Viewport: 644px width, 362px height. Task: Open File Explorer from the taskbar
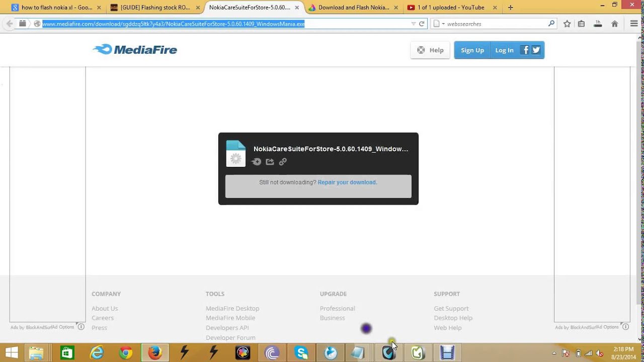(x=36, y=353)
